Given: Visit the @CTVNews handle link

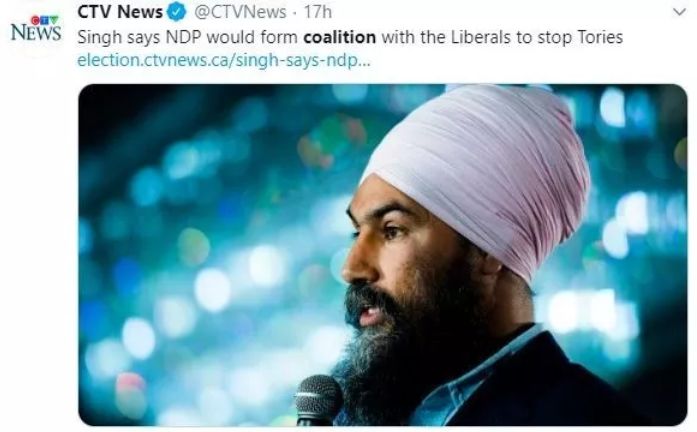Looking at the screenshot, I should tap(240, 12).
